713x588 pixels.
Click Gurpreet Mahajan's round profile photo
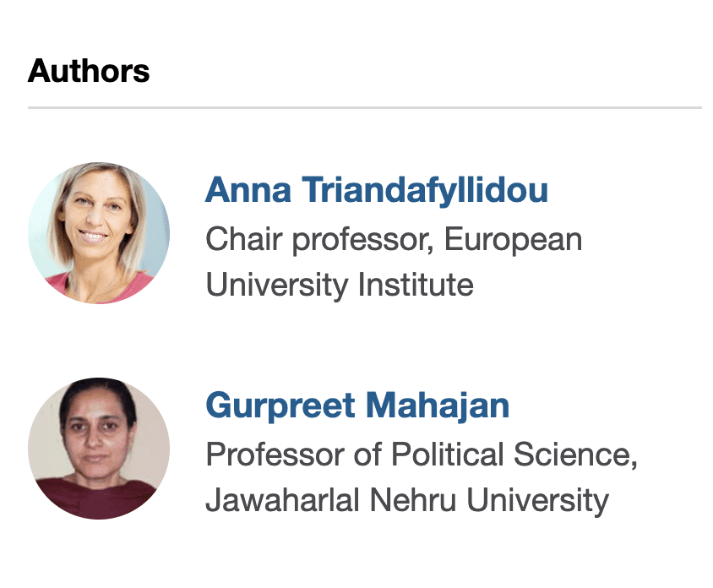[99, 449]
